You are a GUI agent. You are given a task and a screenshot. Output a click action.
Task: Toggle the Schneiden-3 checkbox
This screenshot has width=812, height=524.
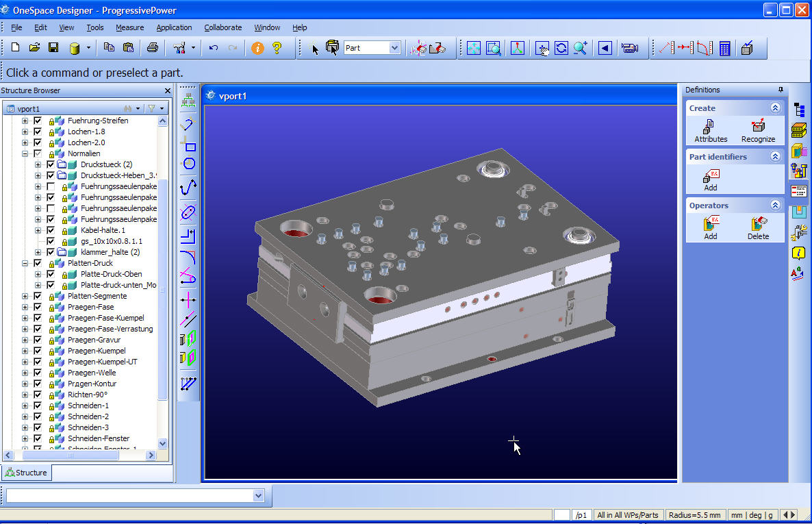pyautogui.click(x=38, y=427)
